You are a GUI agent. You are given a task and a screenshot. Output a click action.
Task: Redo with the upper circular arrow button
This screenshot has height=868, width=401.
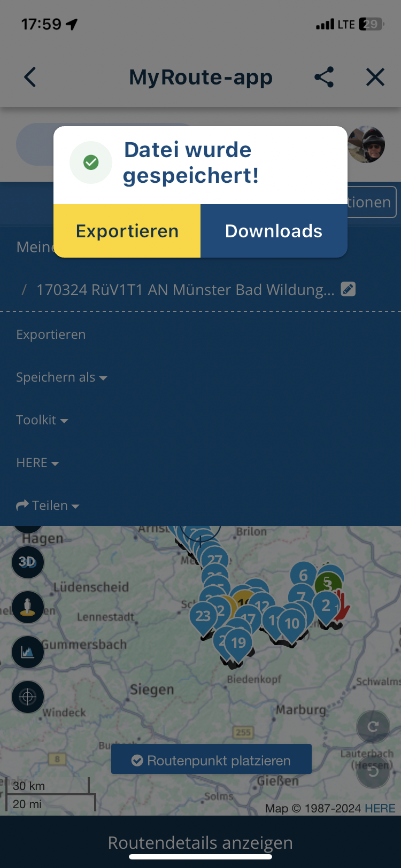click(373, 726)
